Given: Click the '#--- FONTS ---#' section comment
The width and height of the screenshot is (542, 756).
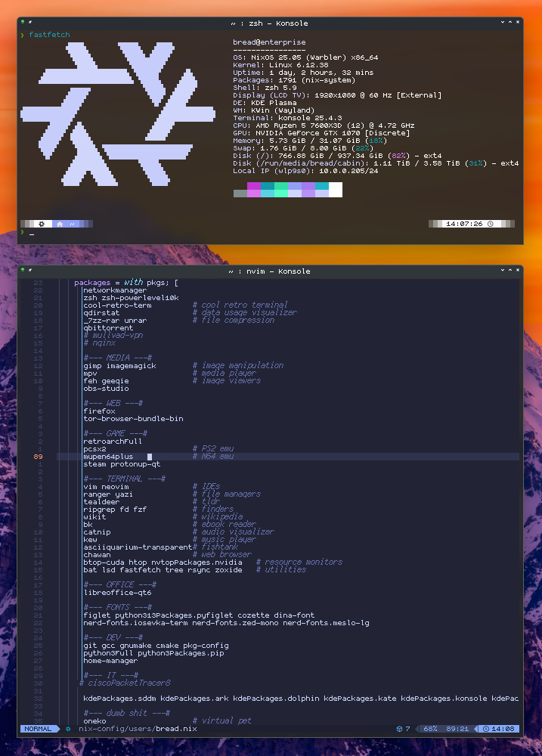Looking at the screenshot, I should coord(118,607).
